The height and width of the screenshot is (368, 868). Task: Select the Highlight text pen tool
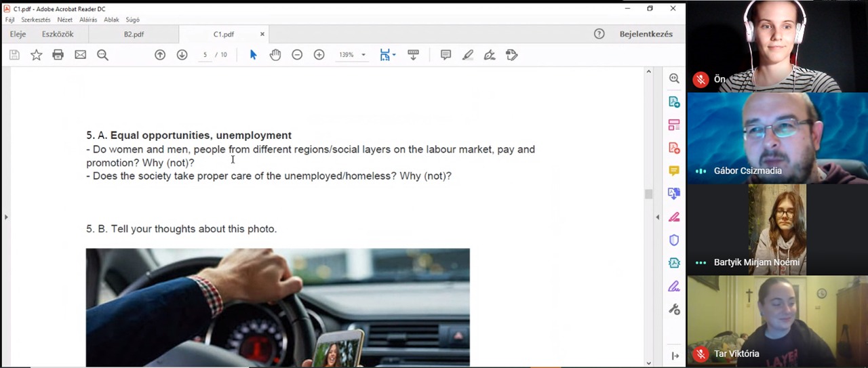(468, 55)
